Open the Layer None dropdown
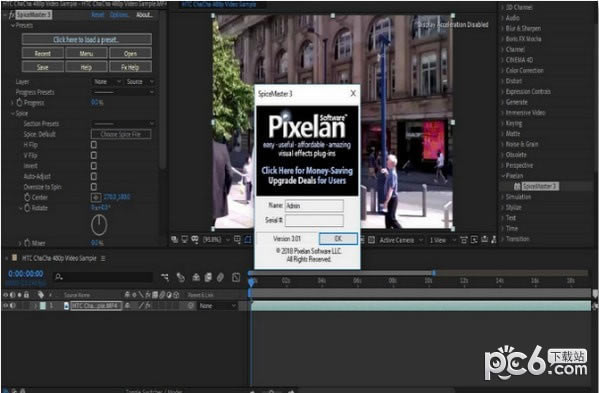This screenshot has width=599, height=393. 107,82
